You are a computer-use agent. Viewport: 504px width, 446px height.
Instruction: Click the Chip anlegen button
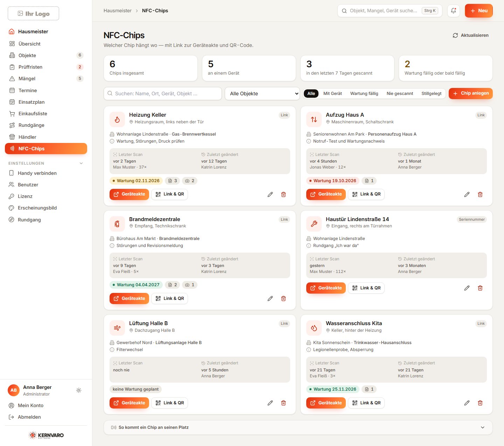click(471, 94)
